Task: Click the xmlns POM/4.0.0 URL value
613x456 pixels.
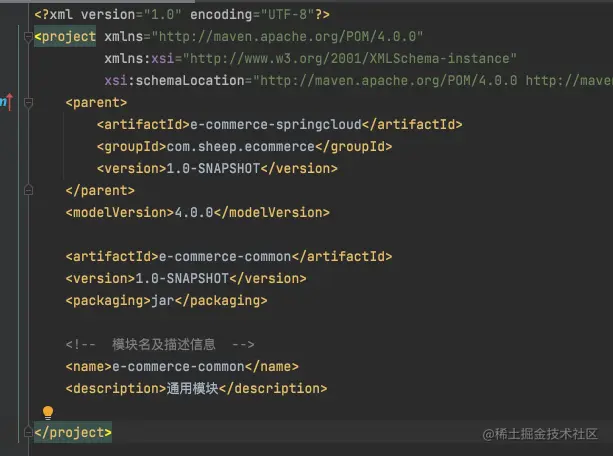Action: pyautogui.click(x=287, y=36)
